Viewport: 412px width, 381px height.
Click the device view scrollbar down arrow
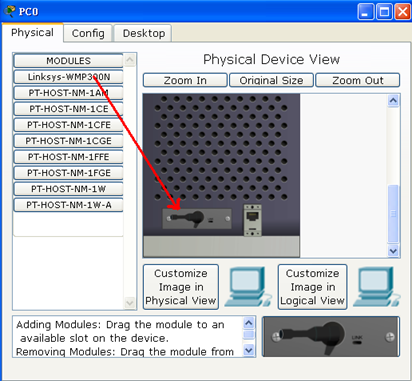393,251
